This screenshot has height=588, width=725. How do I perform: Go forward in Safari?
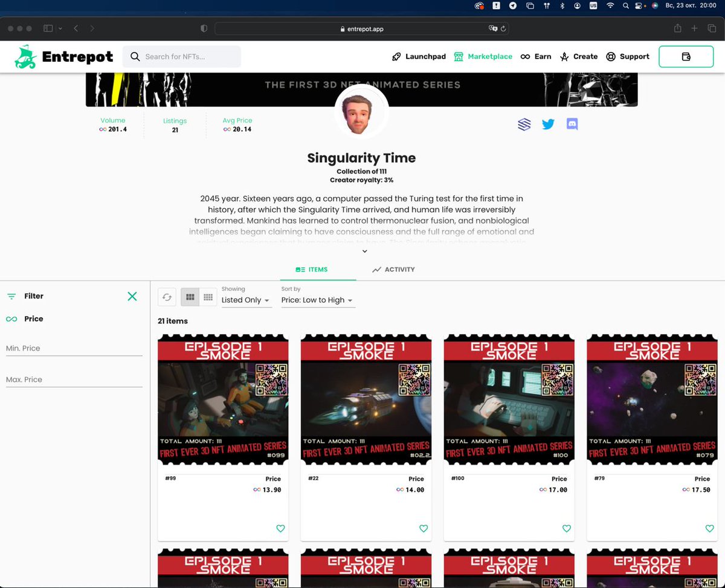tap(92, 28)
